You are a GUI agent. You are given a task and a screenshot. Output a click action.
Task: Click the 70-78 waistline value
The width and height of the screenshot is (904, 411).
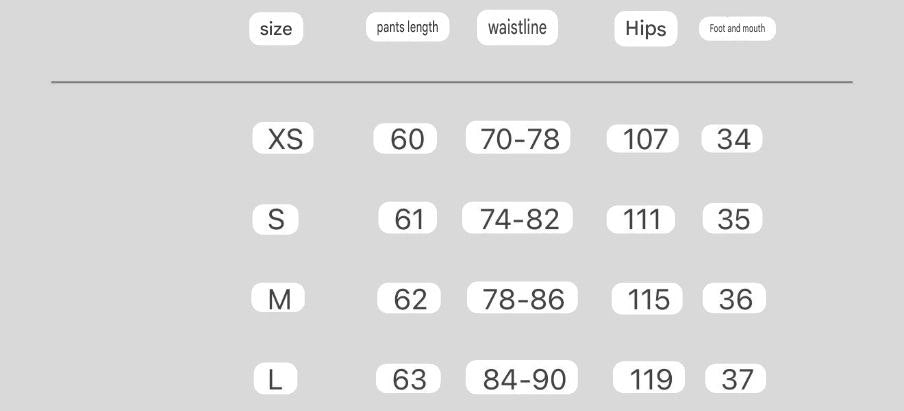[518, 138]
